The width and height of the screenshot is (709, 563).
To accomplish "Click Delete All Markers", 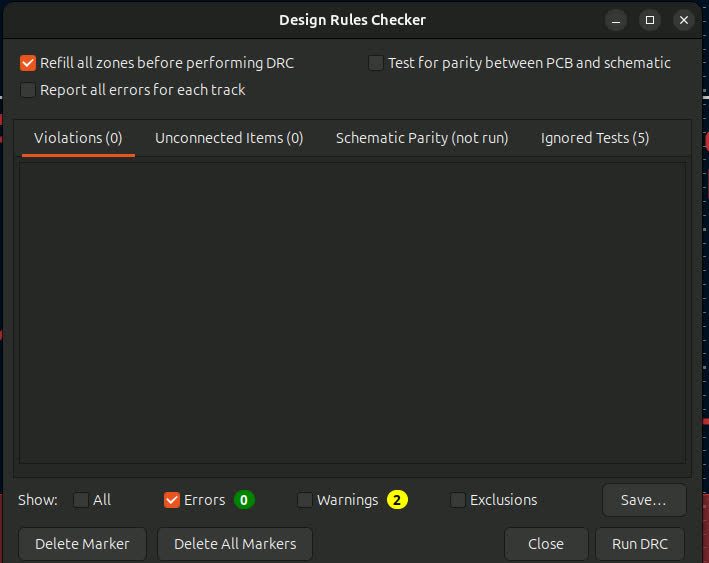I will coord(235,544).
